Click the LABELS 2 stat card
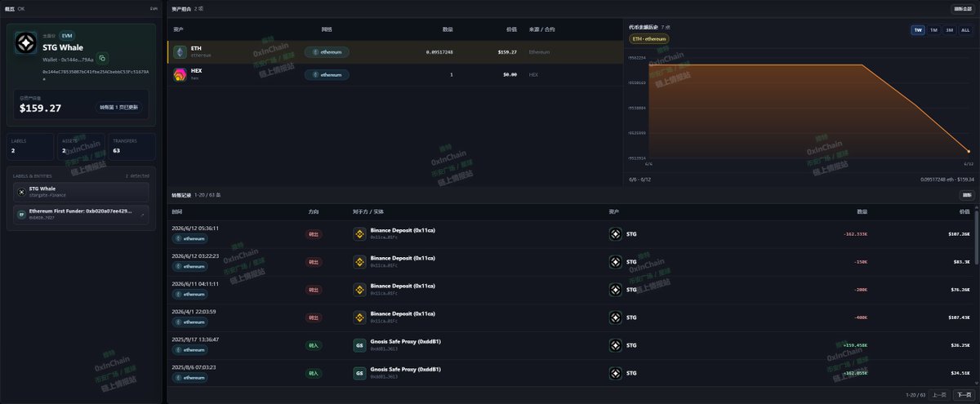Screen dimensions: 980x404 tap(30, 146)
